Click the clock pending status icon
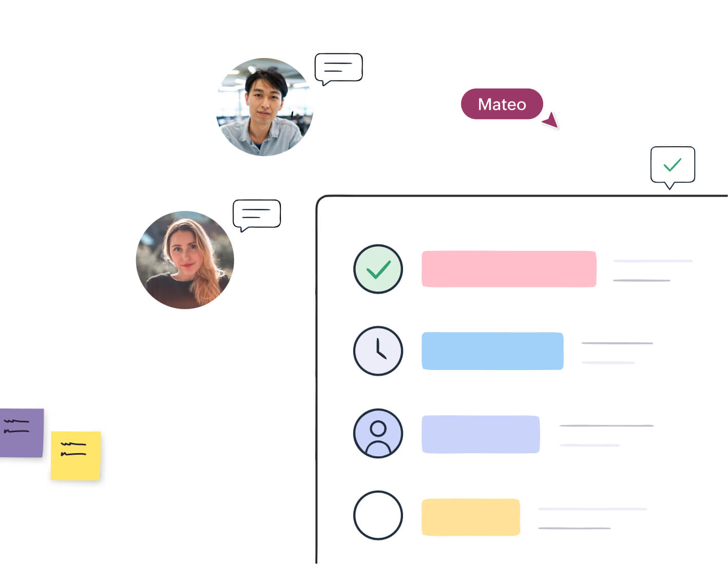 [x=378, y=351]
